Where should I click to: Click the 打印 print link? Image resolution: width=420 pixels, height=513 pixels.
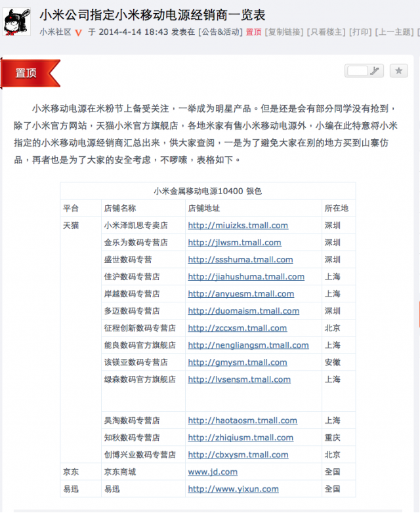coord(360,32)
